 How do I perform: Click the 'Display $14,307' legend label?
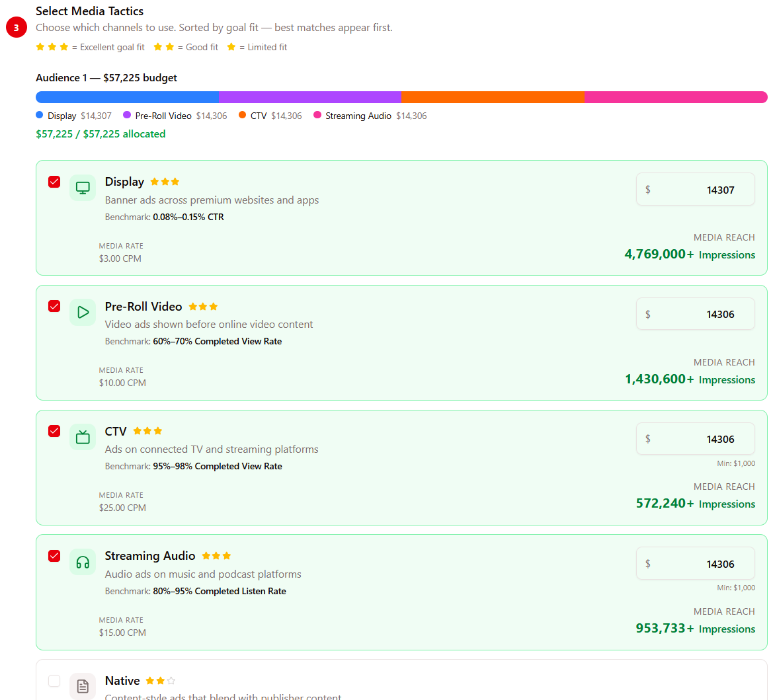79,116
